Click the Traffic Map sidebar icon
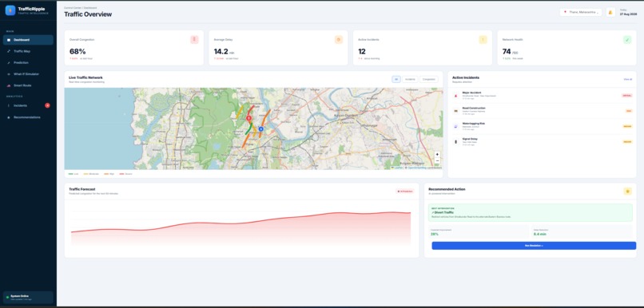Viewport: 644px width, 308px height. (x=9, y=51)
